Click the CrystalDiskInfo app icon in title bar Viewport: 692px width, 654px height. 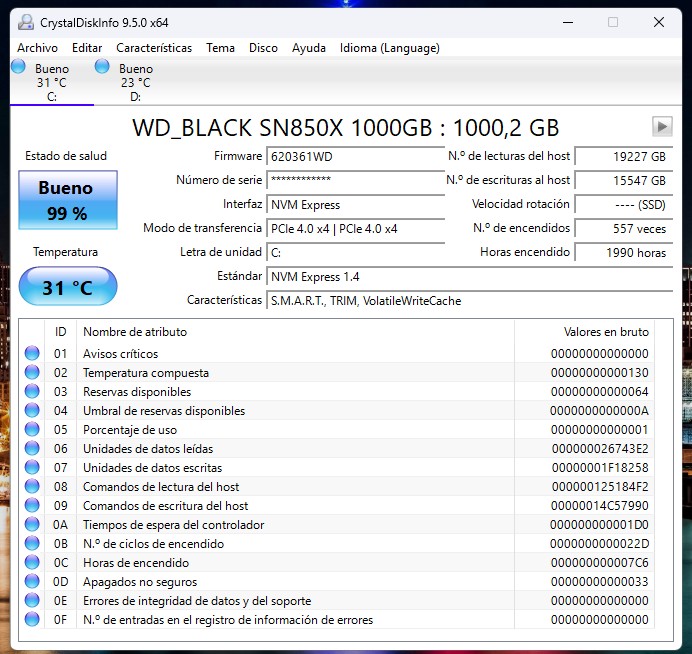[26, 22]
